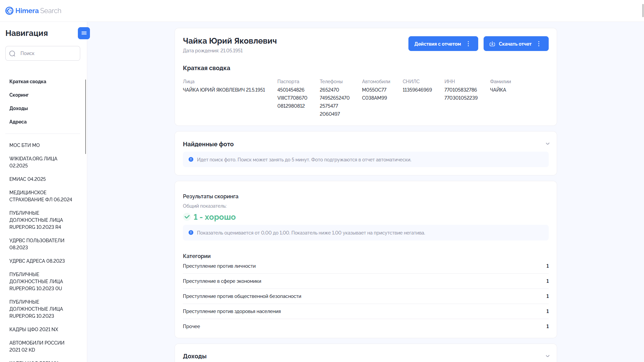Image resolution: width=644 pixels, height=362 pixels.
Task: Toggle the navigation hamburger menu button
Action: [84, 33]
